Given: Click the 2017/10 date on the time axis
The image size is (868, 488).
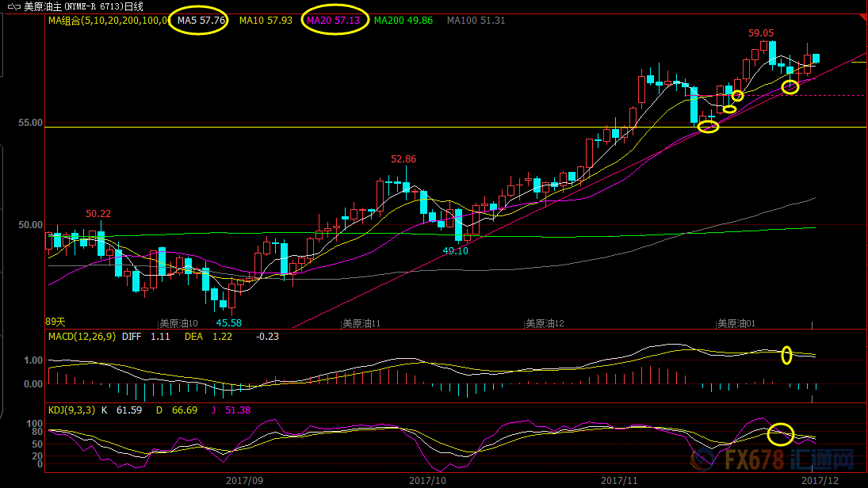Looking at the screenshot, I should [x=428, y=480].
